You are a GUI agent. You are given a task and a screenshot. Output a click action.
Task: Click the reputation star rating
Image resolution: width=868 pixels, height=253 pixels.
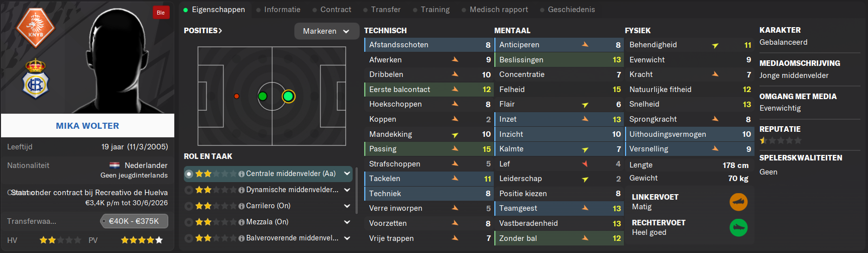pos(781,141)
